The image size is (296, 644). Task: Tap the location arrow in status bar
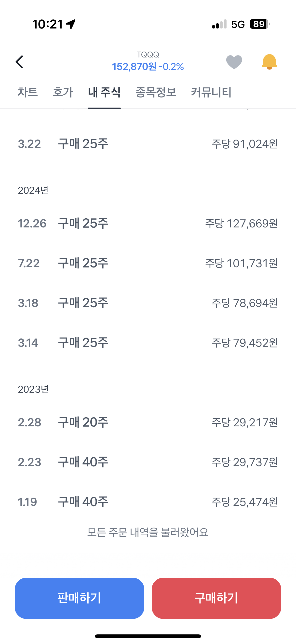pyautogui.click(x=71, y=24)
